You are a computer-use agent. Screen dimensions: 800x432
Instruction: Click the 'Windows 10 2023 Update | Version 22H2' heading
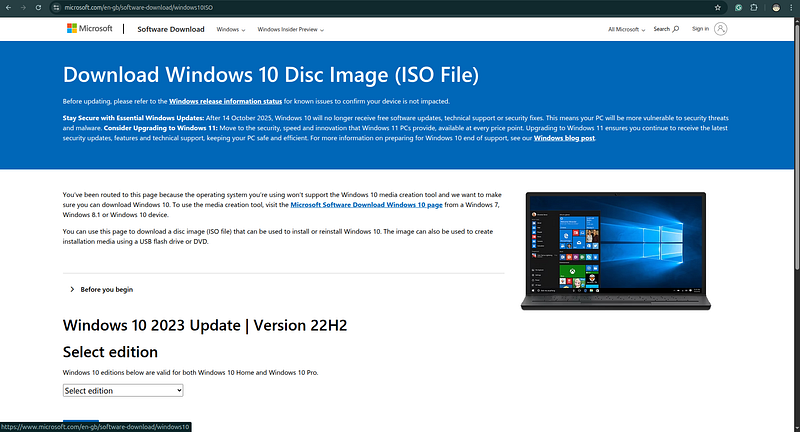click(205, 325)
